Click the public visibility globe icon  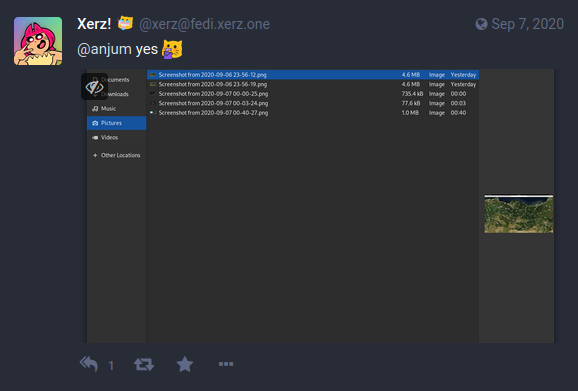[x=481, y=24]
